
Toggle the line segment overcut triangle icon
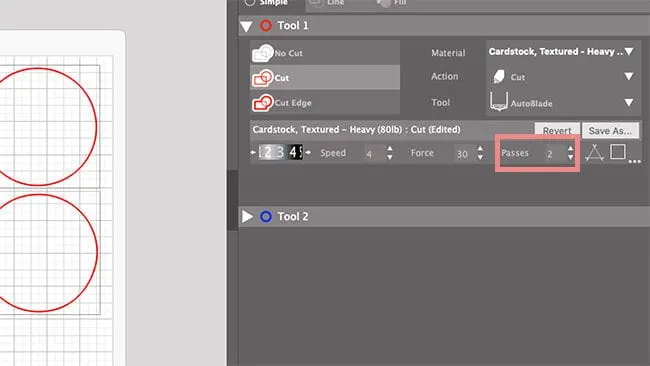pos(594,153)
